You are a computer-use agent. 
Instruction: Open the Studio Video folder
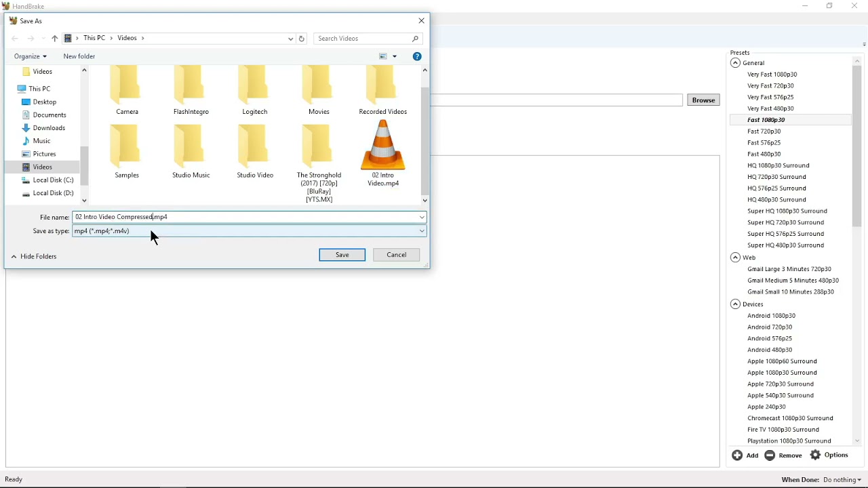point(255,152)
